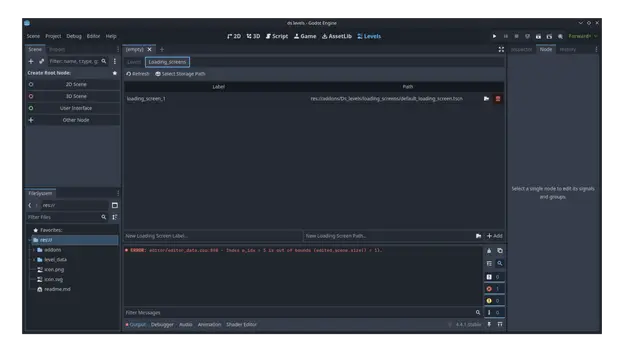624x360 pixels.
Task: Open the Audio bottom panel
Action: [185, 325]
